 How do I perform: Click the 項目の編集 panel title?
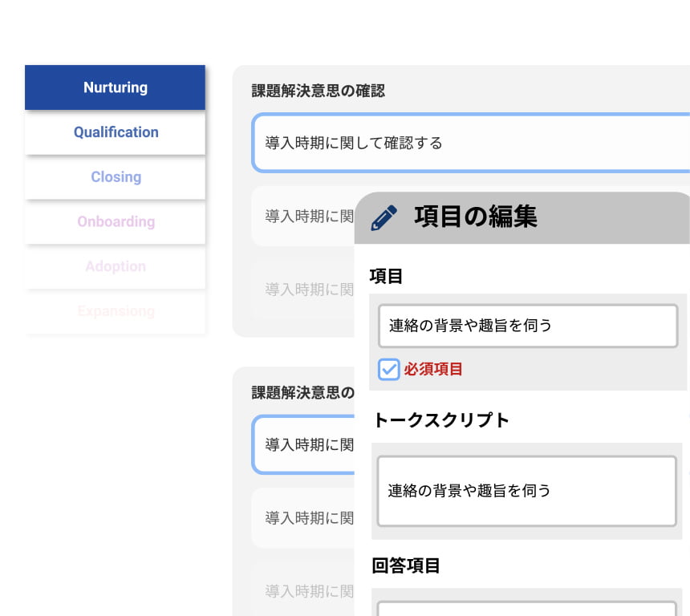[x=475, y=217]
